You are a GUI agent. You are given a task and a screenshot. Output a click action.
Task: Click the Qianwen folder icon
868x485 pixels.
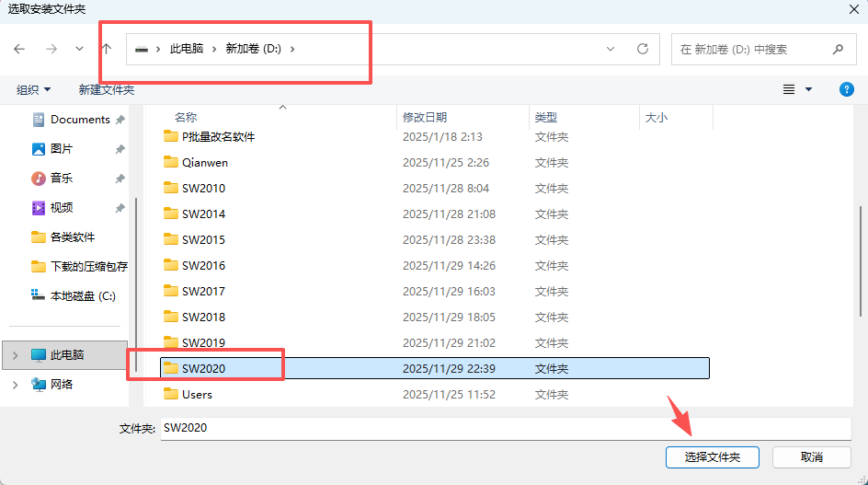[x=170, y=162]
